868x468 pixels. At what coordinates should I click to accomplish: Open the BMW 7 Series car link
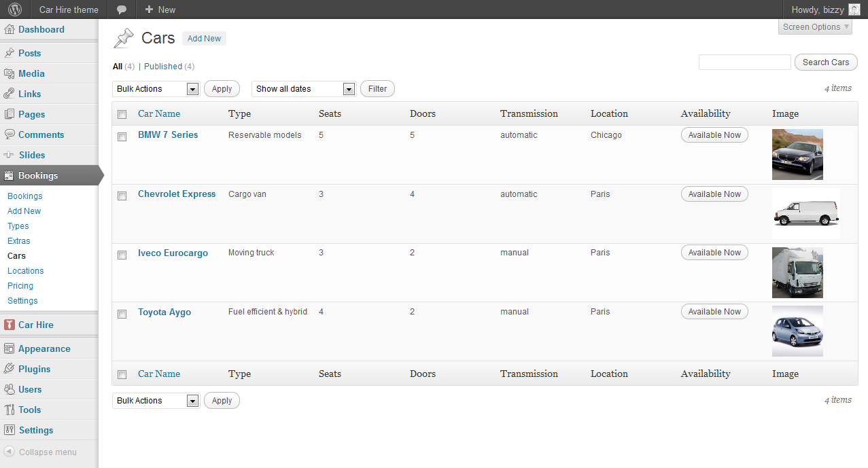click(168, 134)
